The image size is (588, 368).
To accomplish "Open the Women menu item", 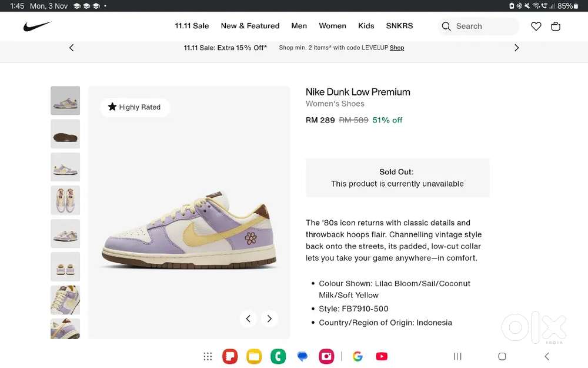I will tap(332, 26).
